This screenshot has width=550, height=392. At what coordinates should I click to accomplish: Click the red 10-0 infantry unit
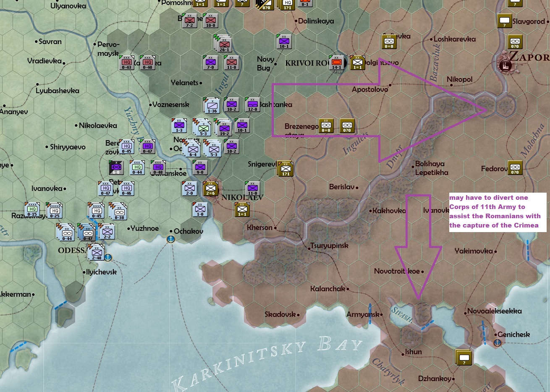pyautogui.click(x=211, y=21)
